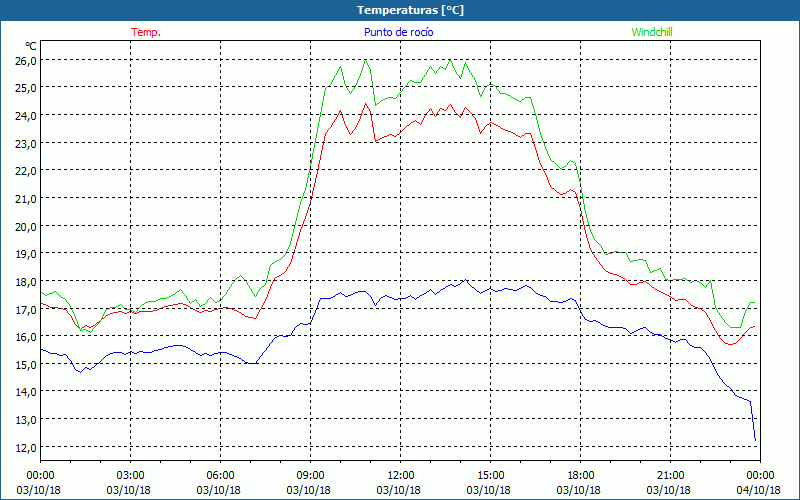Click the 03/10/18 date under 21:00
The image size is (800, 500).
(x=668, y=490)
